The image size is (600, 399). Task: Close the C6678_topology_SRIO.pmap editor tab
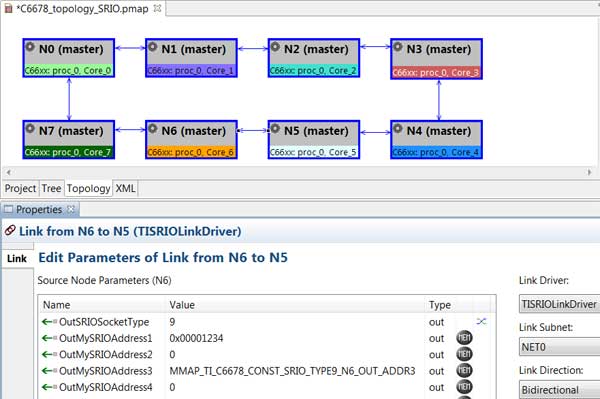tap(157, 8)
